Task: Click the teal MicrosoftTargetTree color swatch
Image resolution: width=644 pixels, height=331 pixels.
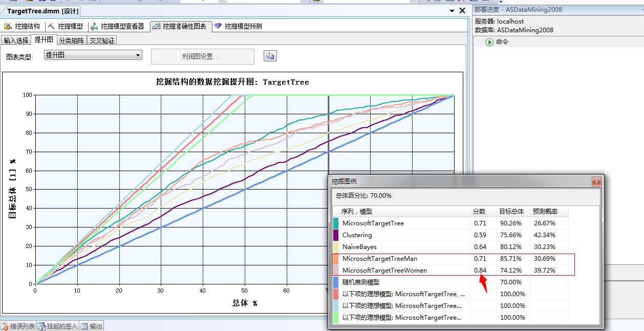Action: 336,223
